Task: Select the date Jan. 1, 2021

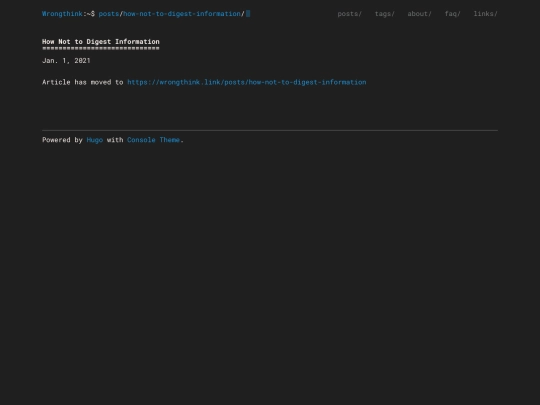Action: (66, 61)
